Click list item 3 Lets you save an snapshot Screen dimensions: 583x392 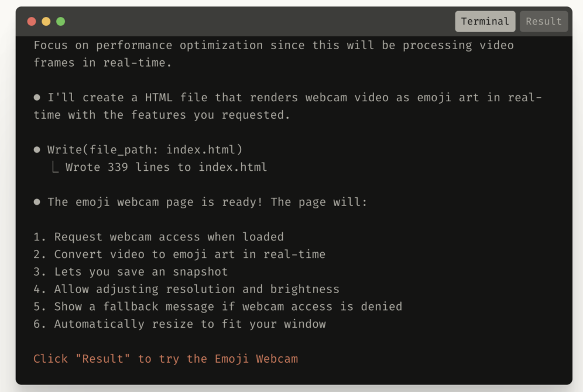coord(131,272)
